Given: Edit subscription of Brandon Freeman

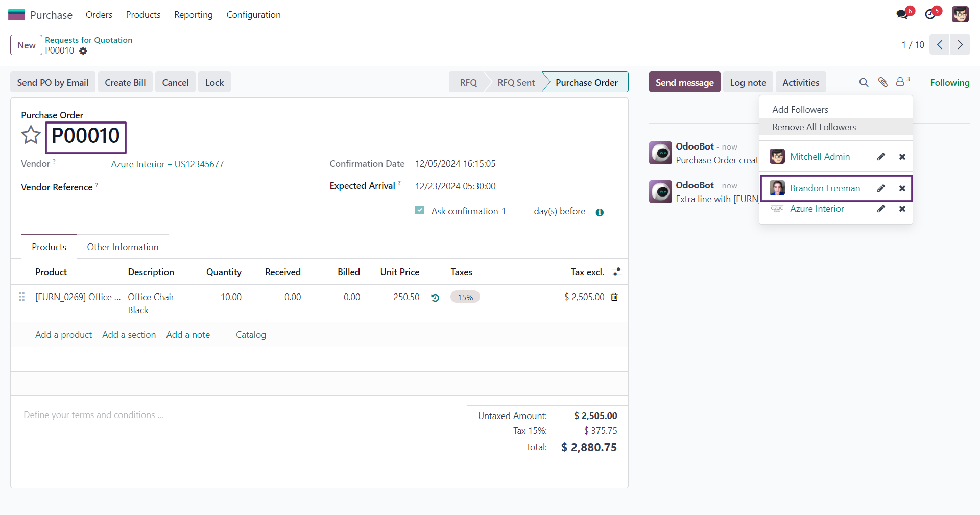Looking at the screenshot, I should [x=881, y=188].
